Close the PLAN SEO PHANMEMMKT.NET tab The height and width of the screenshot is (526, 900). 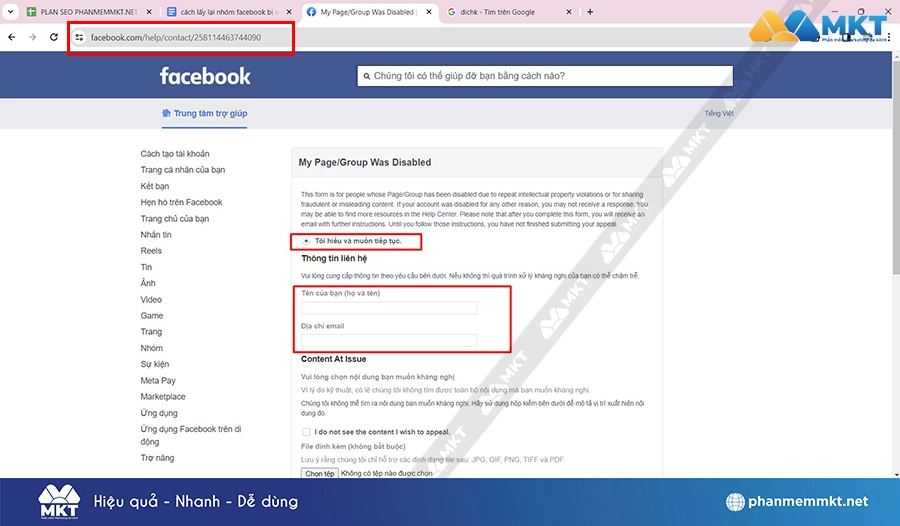point(149,11)
